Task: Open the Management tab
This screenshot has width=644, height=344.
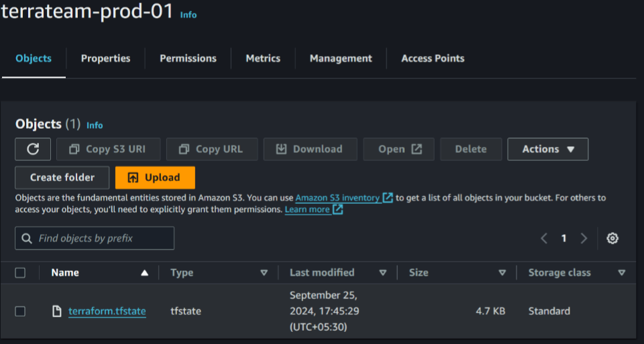Action: point(341,59)
